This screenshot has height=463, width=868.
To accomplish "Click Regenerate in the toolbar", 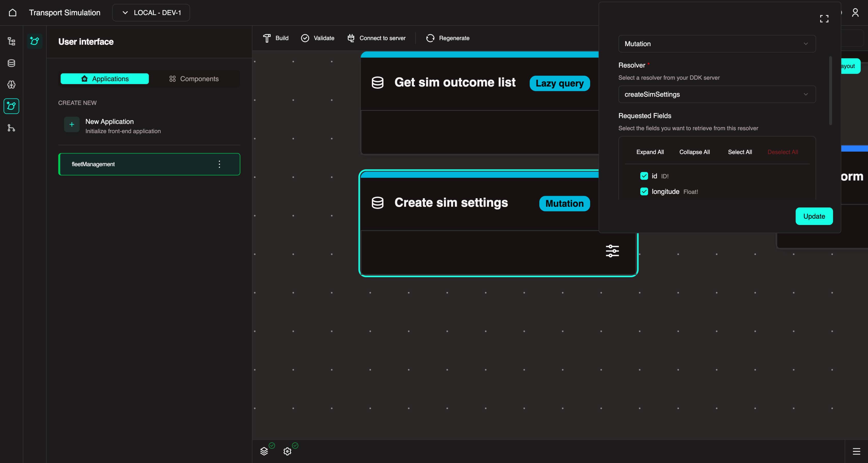I will point(447,38).
